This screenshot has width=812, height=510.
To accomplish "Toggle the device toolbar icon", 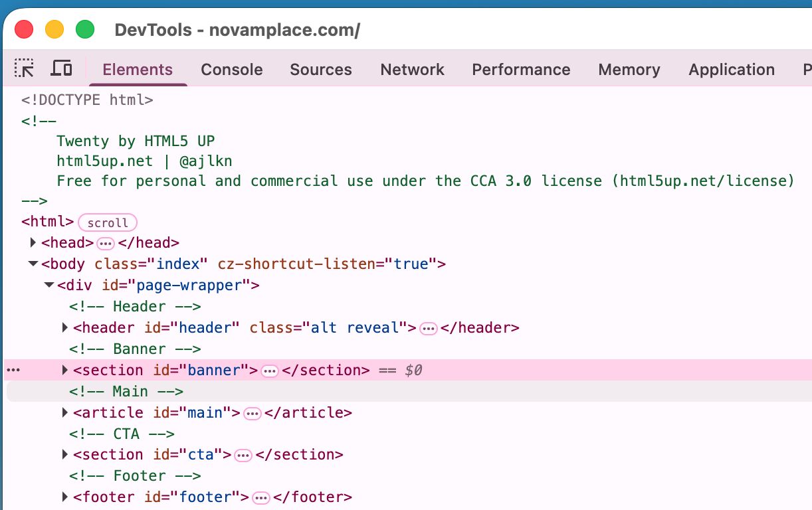I will [62, 69].
